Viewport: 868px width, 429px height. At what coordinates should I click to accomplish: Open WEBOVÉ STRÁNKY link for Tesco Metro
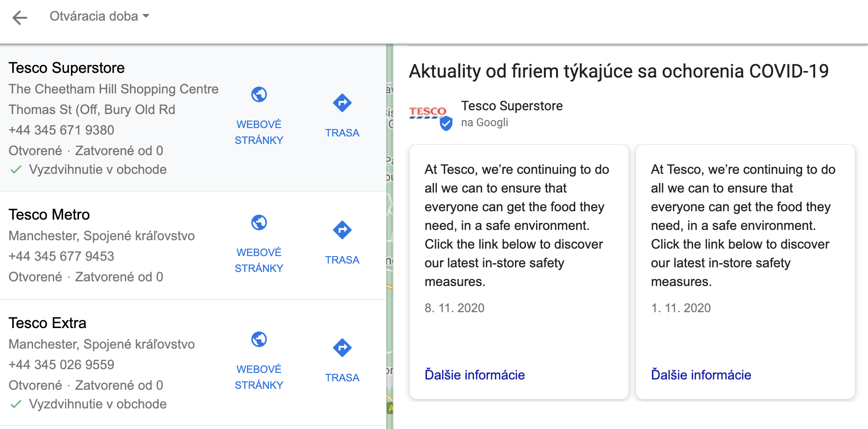pos(259,260)
